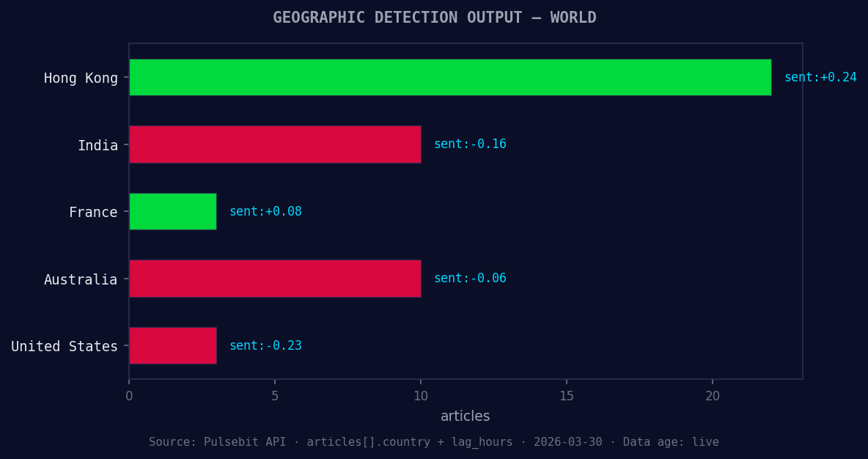Click the sent:+0.08 annotation

265,210
